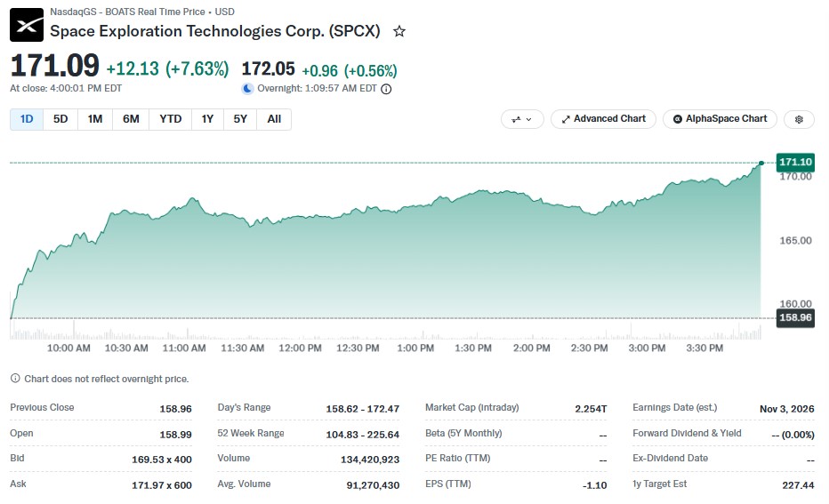Viewport: 829px width, 504px height.
Task: Add SPCX to watchlist with star icon
Action: pos(399,32)
